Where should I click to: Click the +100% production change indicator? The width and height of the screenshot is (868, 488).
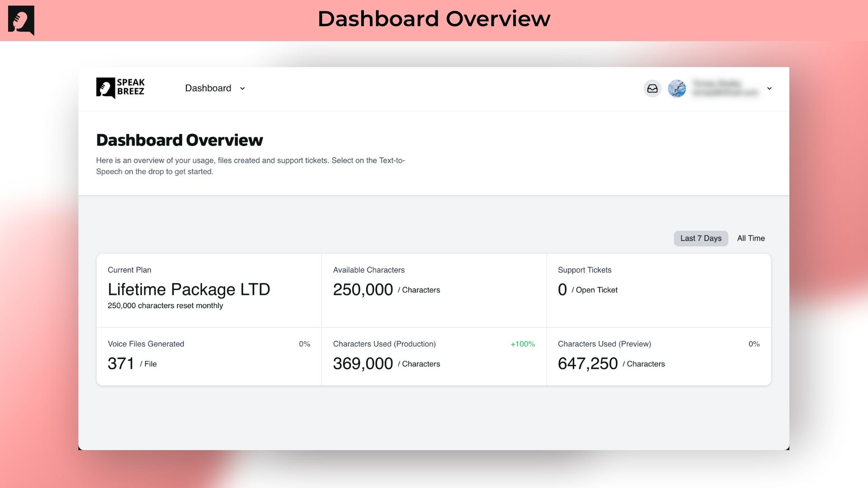tap(523, 344)
